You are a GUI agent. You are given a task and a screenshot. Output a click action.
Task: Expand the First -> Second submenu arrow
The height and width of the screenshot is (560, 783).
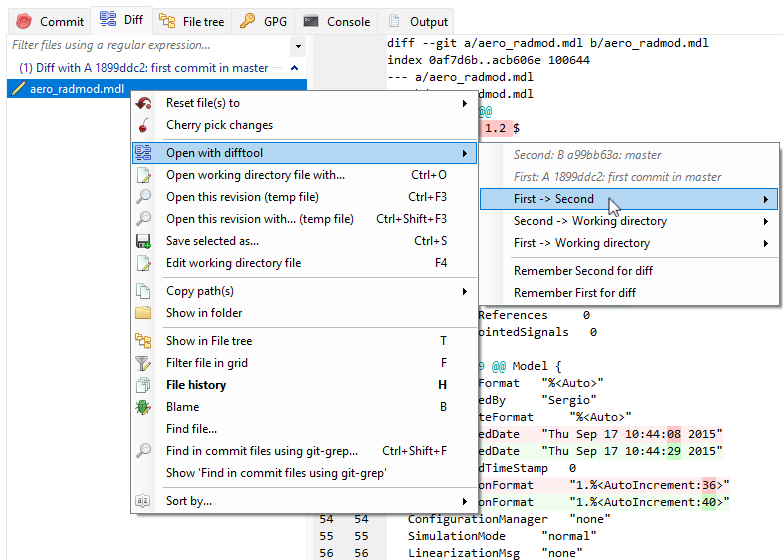[766, 199]
